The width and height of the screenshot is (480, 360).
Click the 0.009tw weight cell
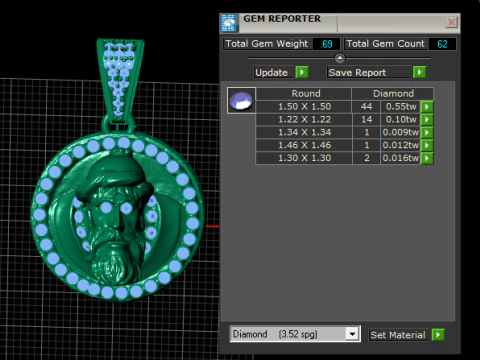coord(400,132)
